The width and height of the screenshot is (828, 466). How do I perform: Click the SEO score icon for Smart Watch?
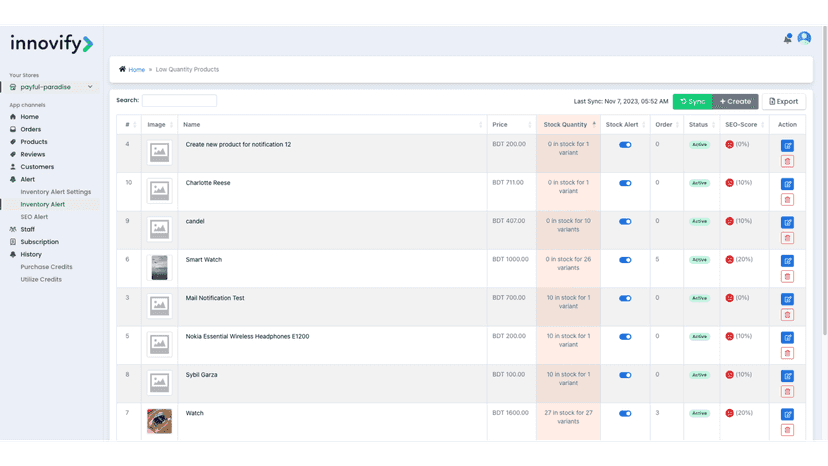click(729, 259)
